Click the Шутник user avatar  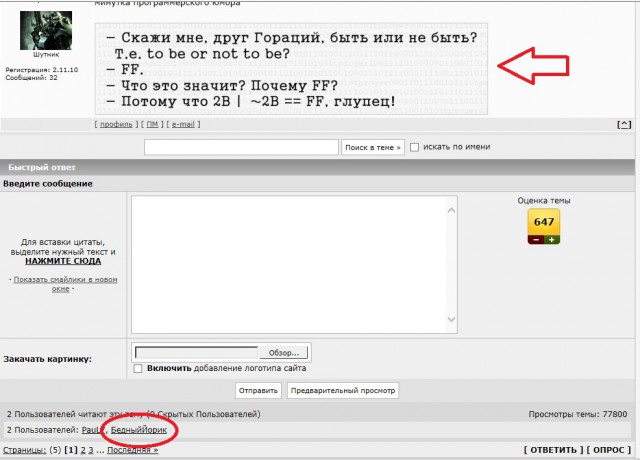pyautogui.click(x=46, y=30)
